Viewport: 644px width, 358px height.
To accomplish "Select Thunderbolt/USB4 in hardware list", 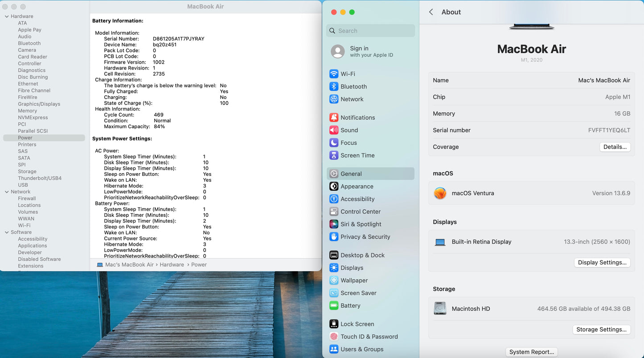I will point(40,178).
